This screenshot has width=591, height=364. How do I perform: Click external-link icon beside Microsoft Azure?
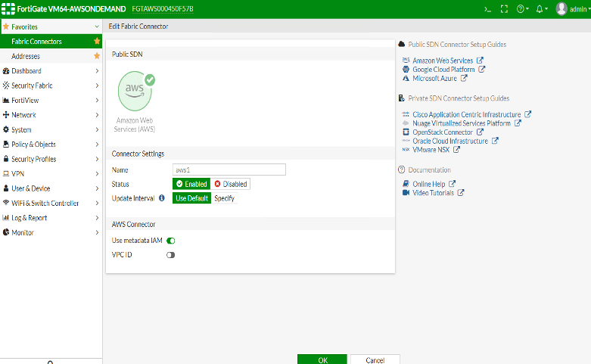(464, 78)
